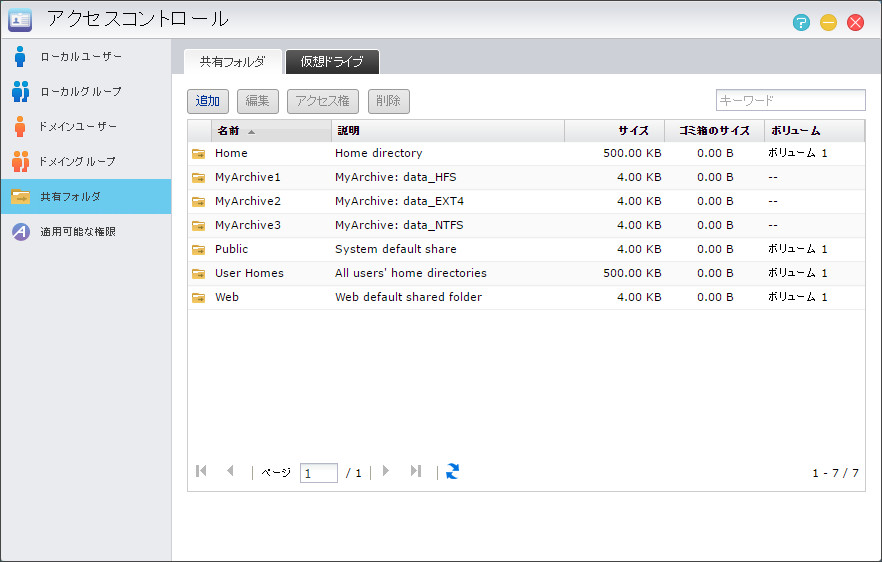Image resolution: width=882 pixels, height=562 pixels.
Task: Select the MyArchive3 folder name
Action: [x=248, y=225]
